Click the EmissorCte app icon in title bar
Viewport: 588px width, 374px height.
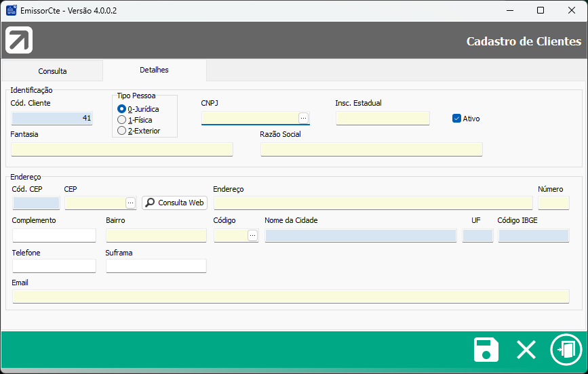[x=11, y=10]
